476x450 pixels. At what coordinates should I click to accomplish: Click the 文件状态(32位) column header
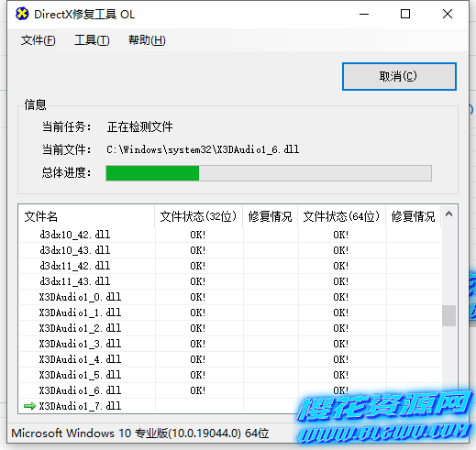coord(198,216)
